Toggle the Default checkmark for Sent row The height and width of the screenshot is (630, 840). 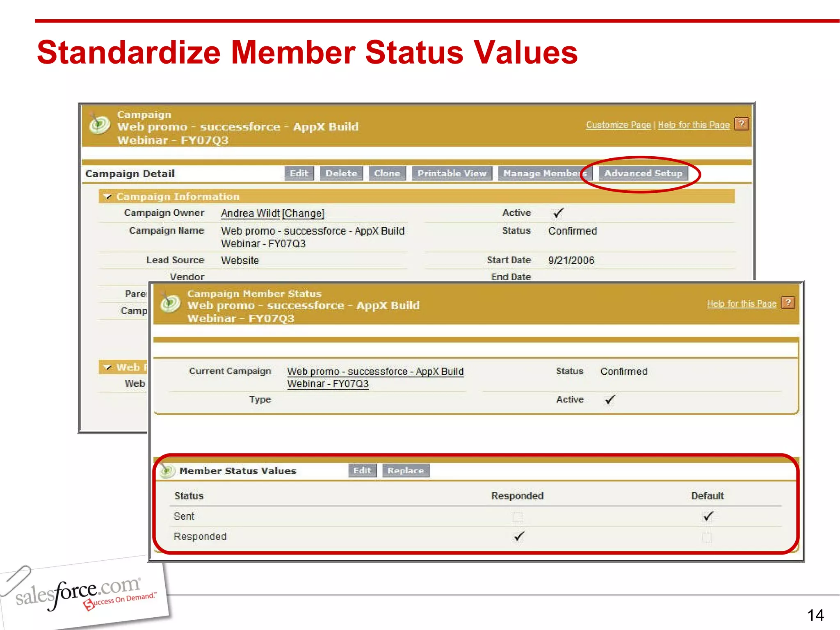(708, 516)
